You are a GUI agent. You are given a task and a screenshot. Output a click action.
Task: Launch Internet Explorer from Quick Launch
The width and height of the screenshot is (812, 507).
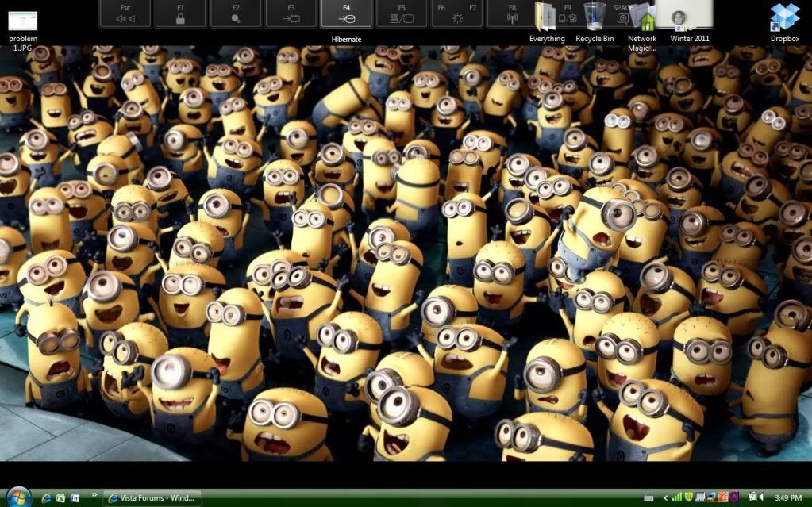46,498
